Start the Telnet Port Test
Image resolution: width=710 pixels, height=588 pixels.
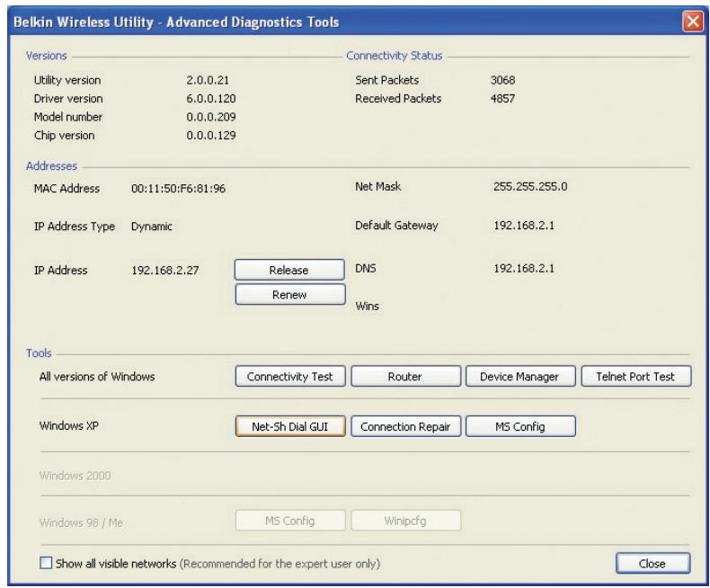635,377
